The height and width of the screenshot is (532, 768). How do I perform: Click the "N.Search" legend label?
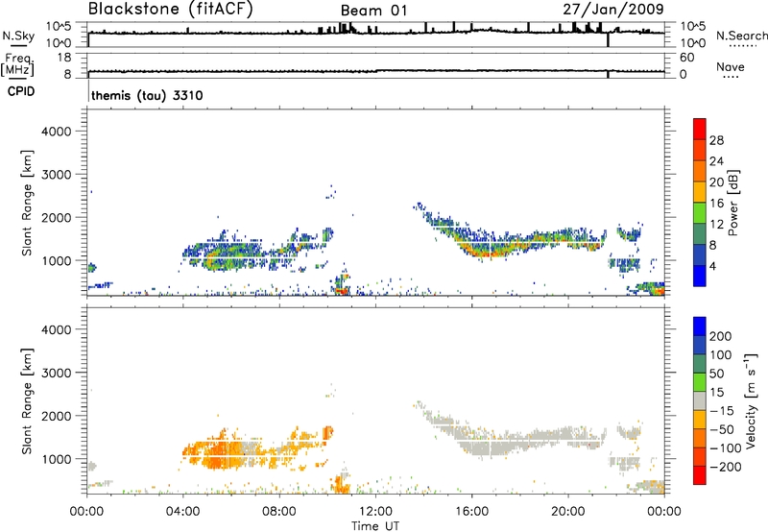pos(741,36)
